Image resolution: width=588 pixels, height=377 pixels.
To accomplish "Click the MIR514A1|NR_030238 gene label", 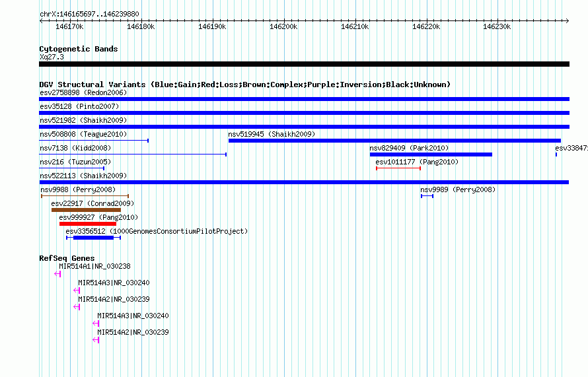I will (95, 267).
